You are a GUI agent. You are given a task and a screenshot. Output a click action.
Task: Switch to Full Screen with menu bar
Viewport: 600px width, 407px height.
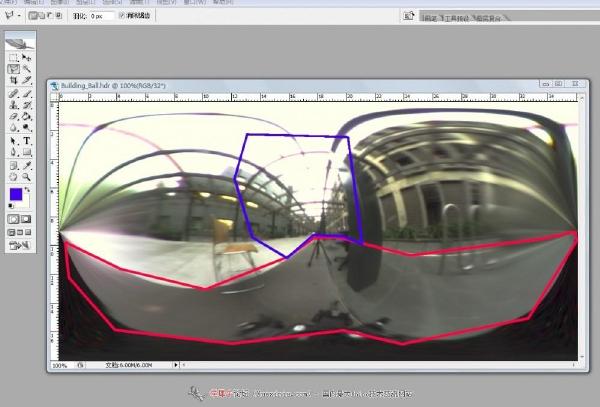(20, 232)
